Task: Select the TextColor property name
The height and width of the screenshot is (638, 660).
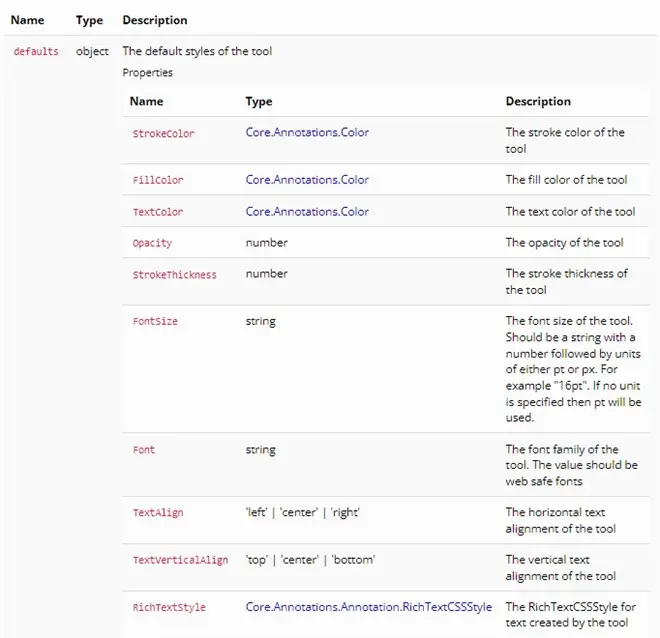Action: click(158, 212)
